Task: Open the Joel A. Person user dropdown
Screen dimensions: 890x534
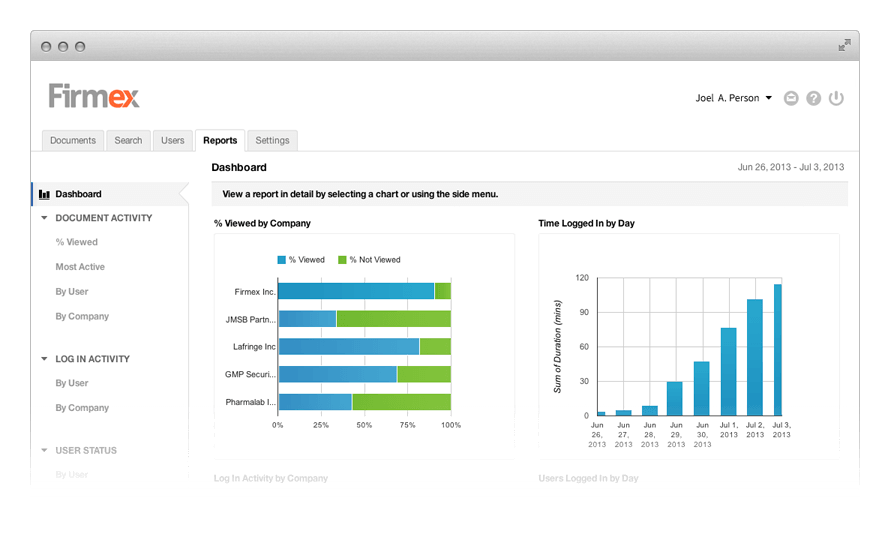Action: tap(734, 98)
